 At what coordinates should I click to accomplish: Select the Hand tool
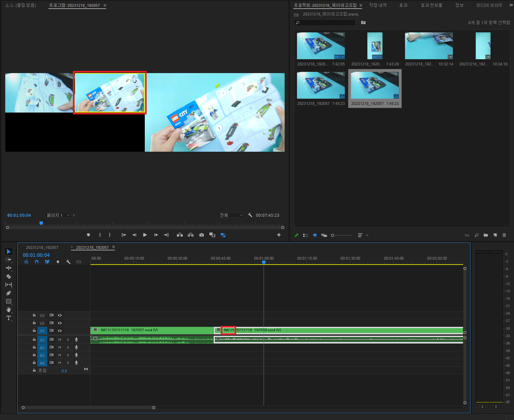9,310
